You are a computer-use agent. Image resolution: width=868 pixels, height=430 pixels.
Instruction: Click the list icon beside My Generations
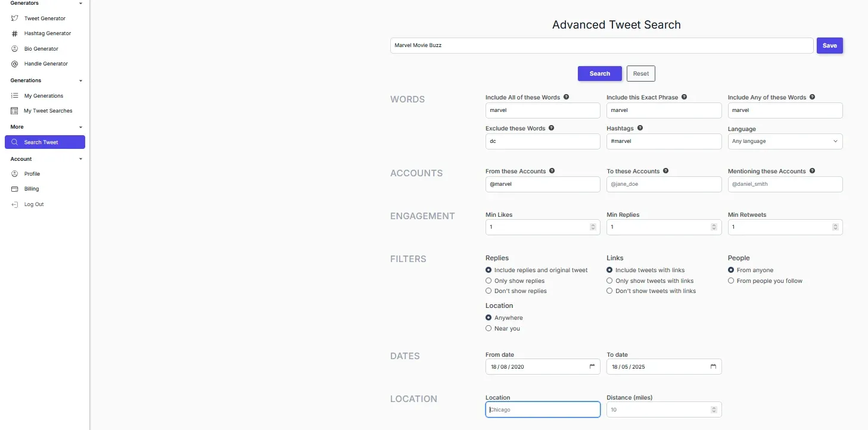(15, 96)
